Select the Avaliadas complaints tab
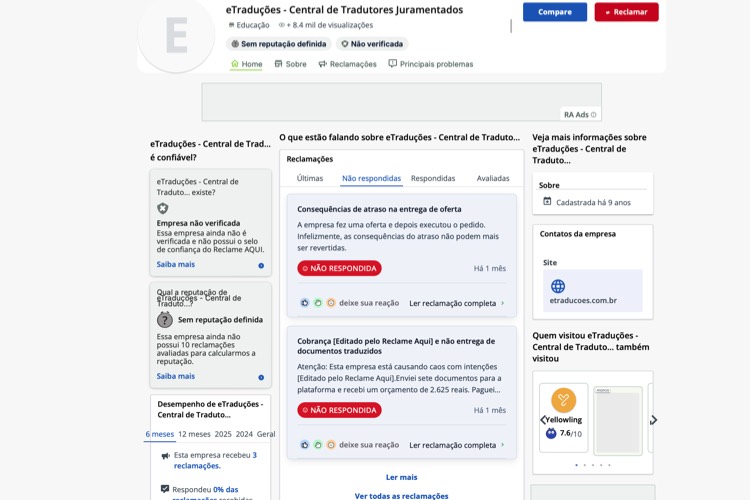Image resolution: width=750 pixels, height=500 pixels. pyautogui.click(x=493, y=178)
